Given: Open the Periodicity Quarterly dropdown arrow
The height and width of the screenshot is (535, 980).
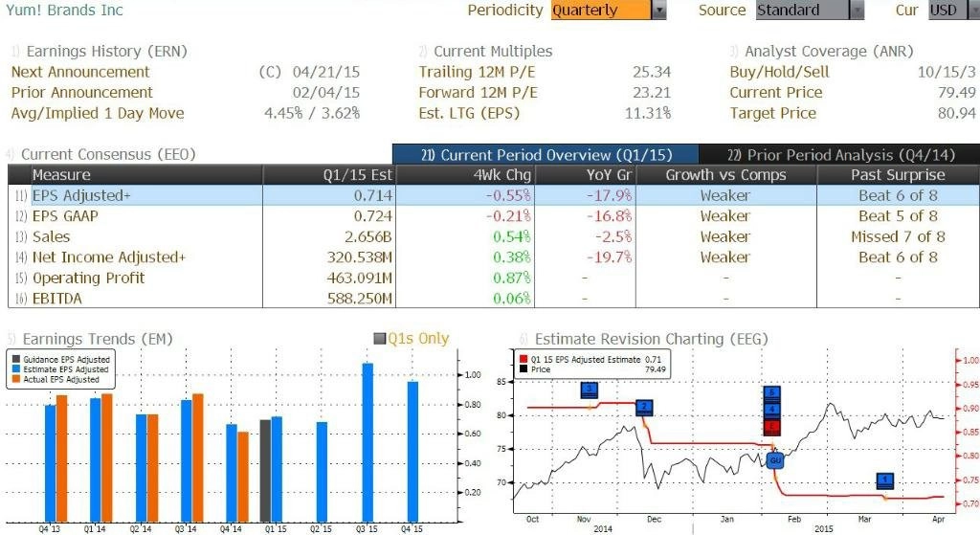Looking at the screenshot, I should [658, 10].
